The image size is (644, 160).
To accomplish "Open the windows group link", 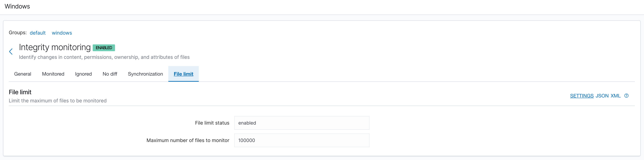I will (62, 33).
